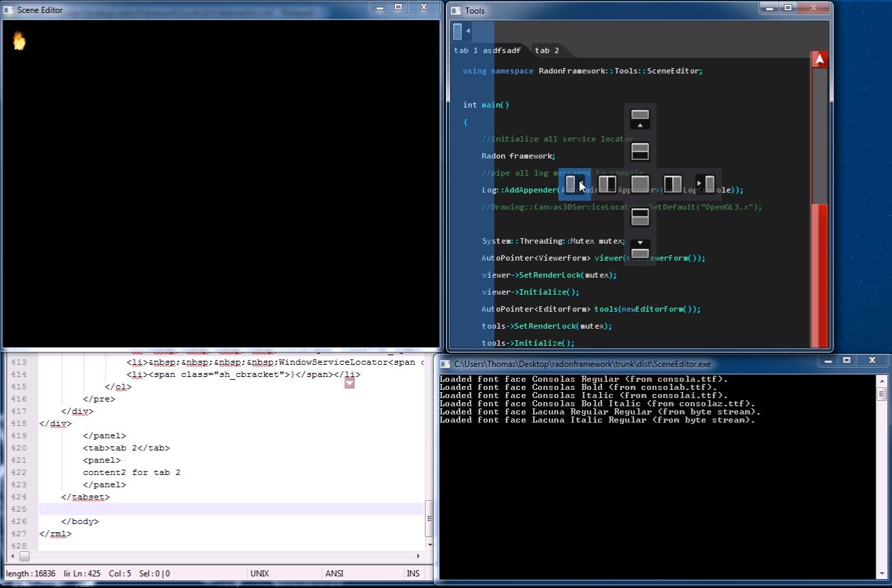Click the dock-to-top edge icon
Screen dimensions: 892x588
[640, 118]
